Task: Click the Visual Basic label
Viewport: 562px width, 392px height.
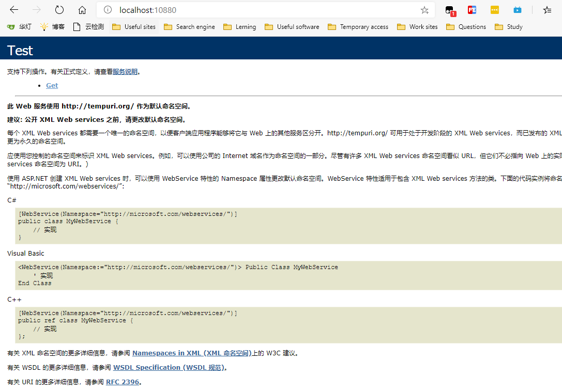Action: click(x=25, y=254)
